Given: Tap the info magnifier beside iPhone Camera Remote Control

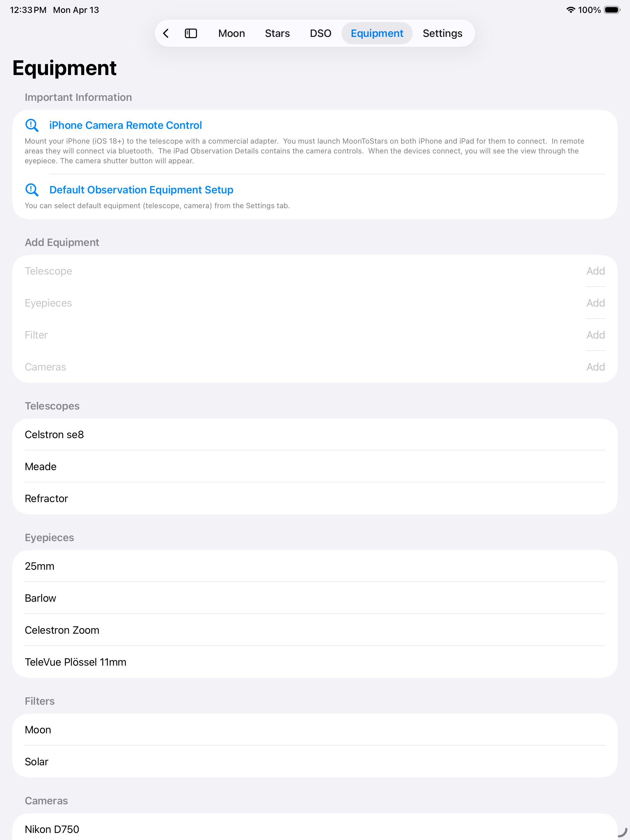Looking at the screenshot, I should click(32, 125).
